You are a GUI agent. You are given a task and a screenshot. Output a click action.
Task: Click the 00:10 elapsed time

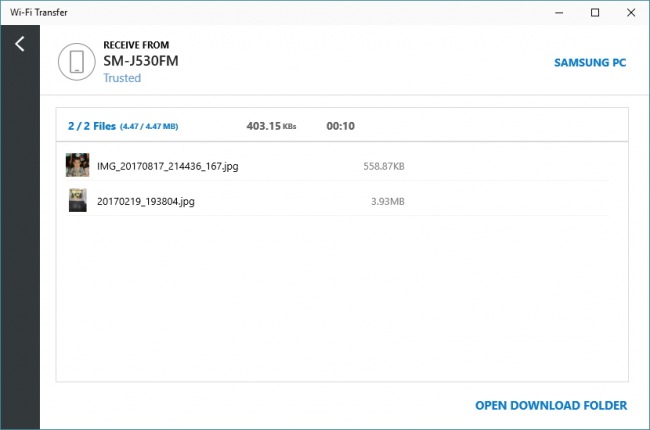340,126
